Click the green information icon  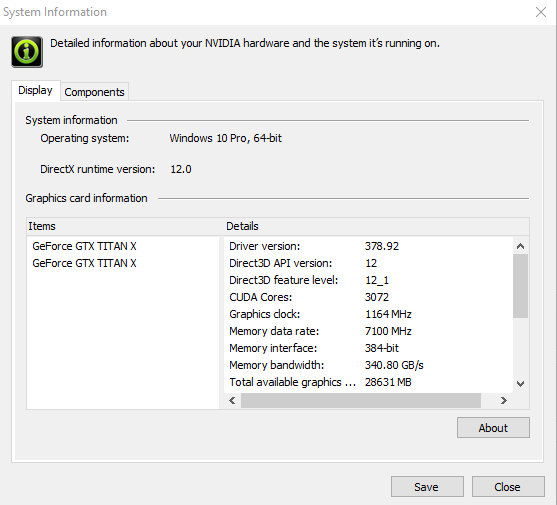pyautogui.click(x=27, y=52)
